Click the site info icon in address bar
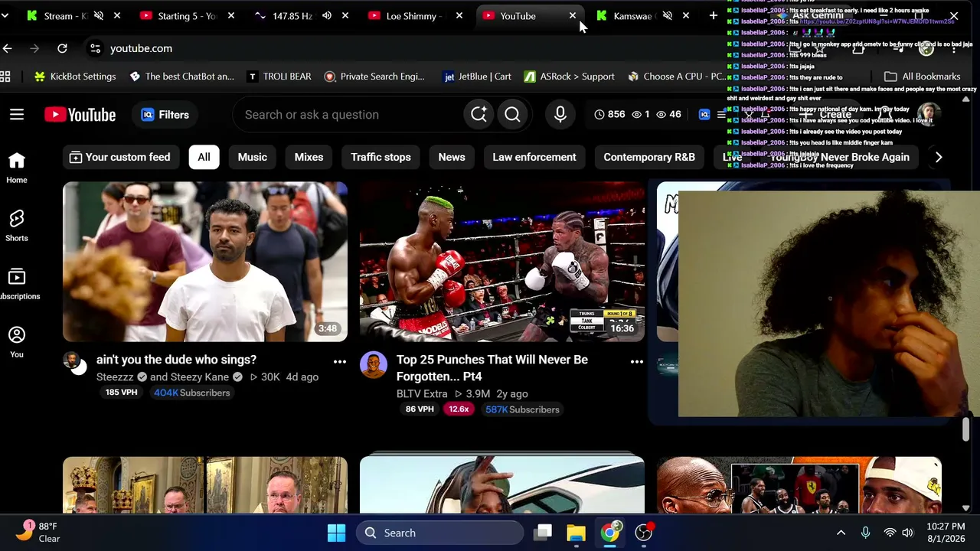This screenshot has width=980, height=551. (x=95, y=48)
